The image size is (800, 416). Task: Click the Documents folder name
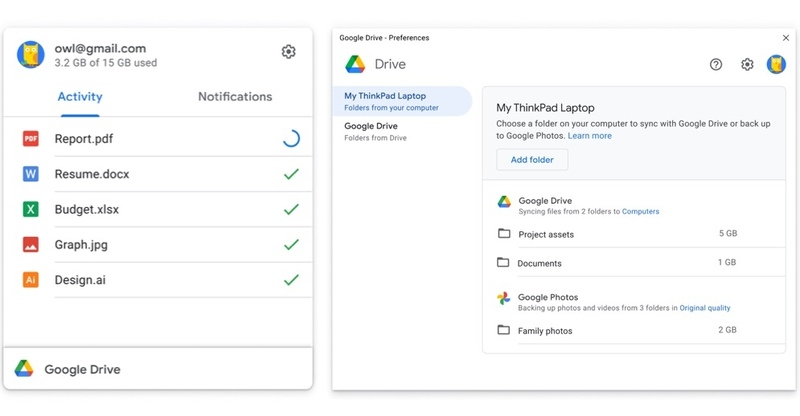(x=539, y=263)
